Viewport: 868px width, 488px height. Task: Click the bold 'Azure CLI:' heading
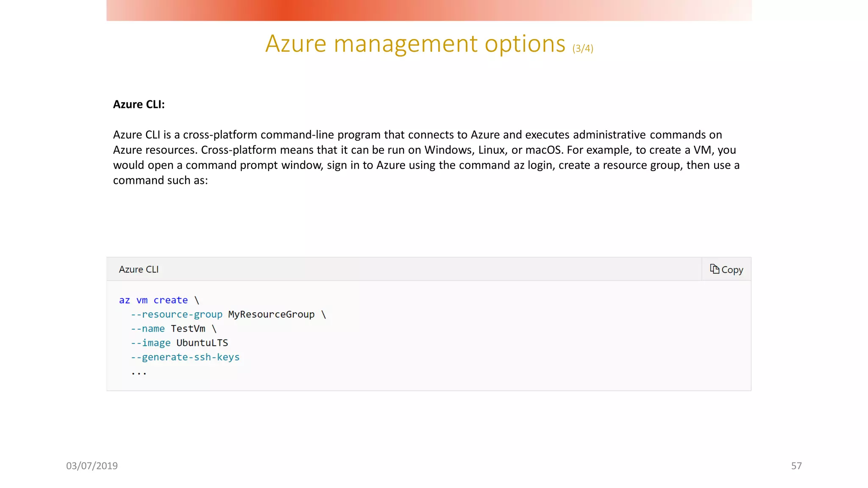(139, 104)
